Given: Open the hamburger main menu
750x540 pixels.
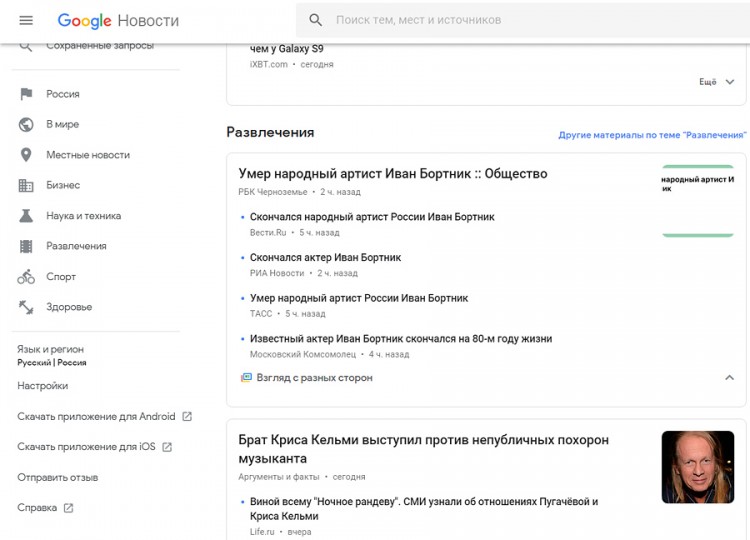Looking at the screenshot, I should [x=26, y=21].
